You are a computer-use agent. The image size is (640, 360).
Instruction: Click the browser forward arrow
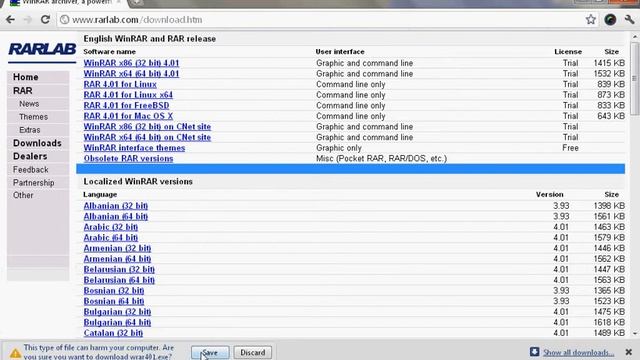27,20
